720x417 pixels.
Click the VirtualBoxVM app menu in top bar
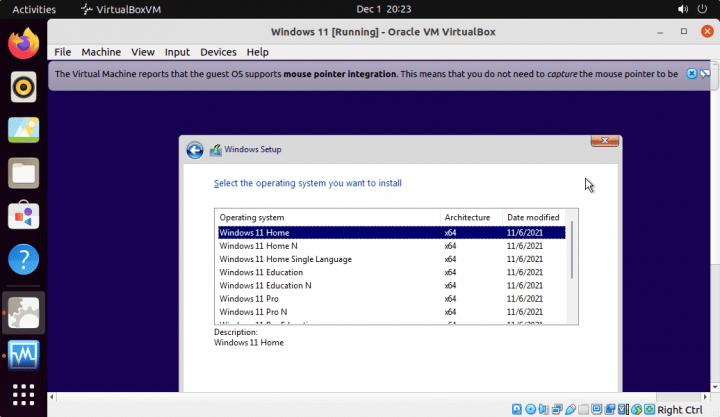pyautogui.click(x=121, y=9)
